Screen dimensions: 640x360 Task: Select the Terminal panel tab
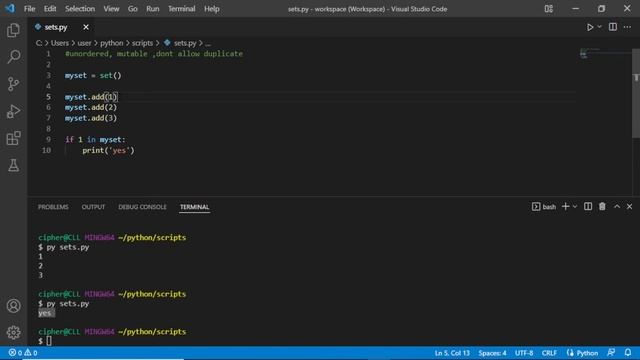click(x=195, y=207)
